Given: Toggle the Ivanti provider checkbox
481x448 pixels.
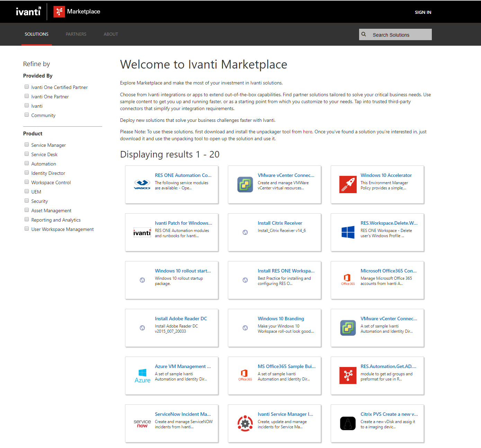Looking at the screenshot, I should tap(27, 105).
